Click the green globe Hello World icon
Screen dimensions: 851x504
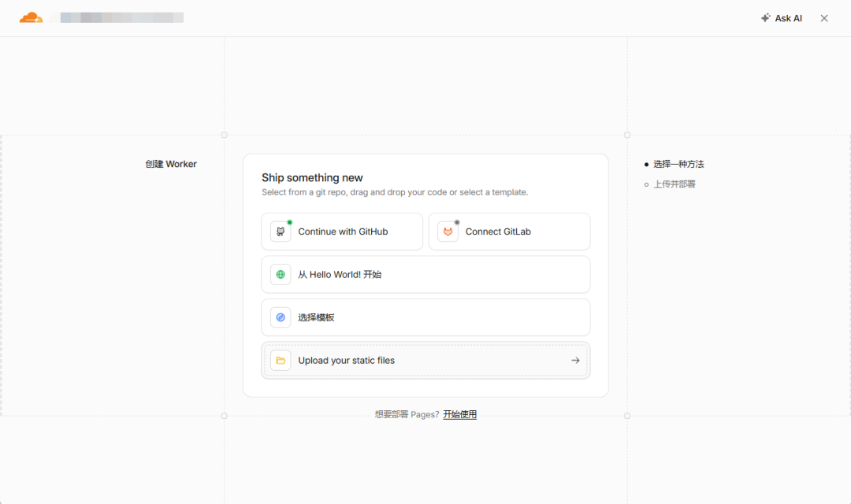[281, 275]
